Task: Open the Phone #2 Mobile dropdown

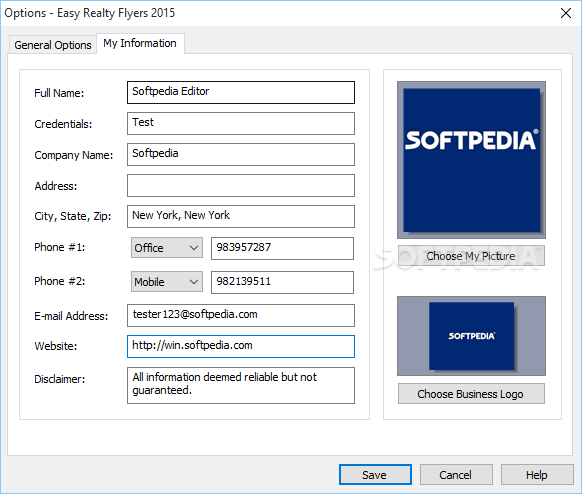Action: tap(167, 282)
